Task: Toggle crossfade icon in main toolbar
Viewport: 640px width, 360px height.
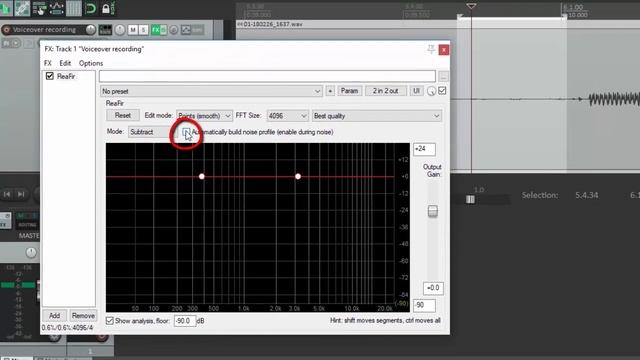Action: coord(22,8)
